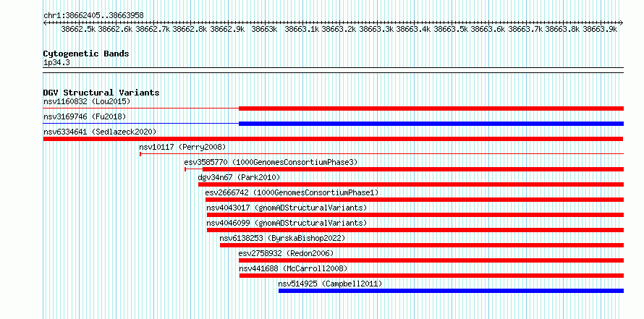Image resolution: width=644 pixels, height=319 pixels.
Task: Click the 38663.5k ruler tick label
Action: 451,29
